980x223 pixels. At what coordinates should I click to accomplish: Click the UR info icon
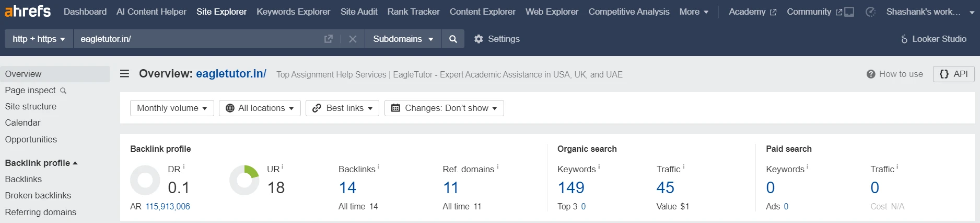[x=283, y=166]
